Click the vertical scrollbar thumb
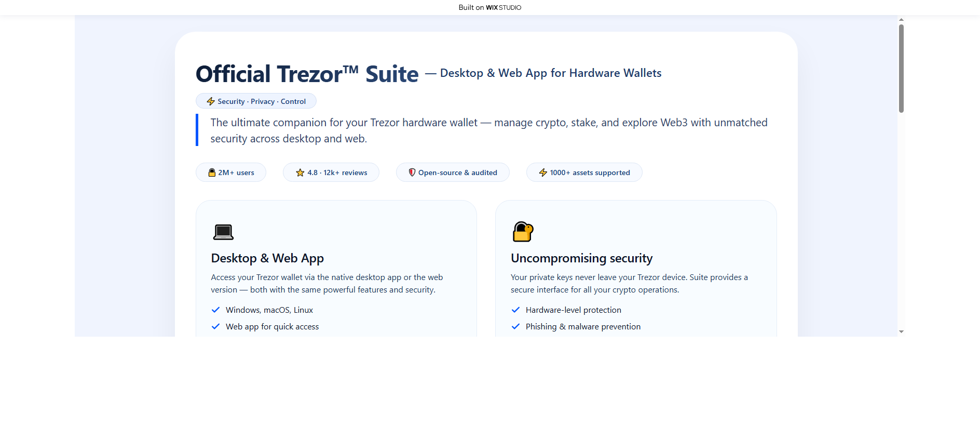 click(x=901, y=68)
